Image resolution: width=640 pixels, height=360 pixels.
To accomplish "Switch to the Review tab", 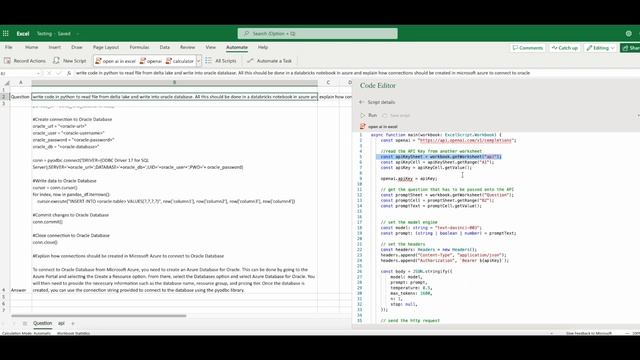I will tap(187, 47).
